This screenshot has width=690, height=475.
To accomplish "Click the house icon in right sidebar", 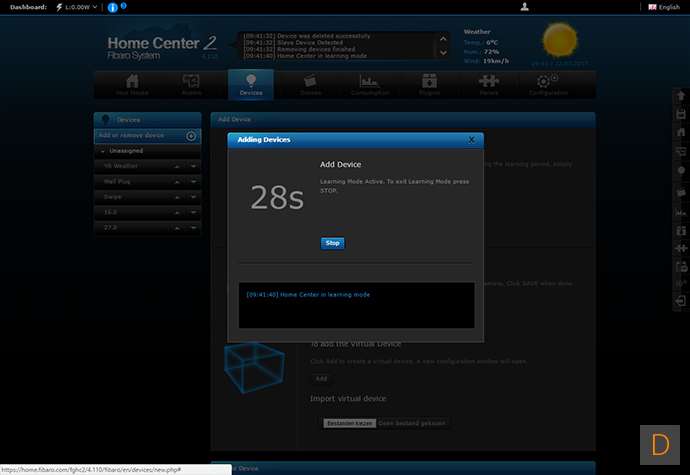I will [x=681, y=132].
